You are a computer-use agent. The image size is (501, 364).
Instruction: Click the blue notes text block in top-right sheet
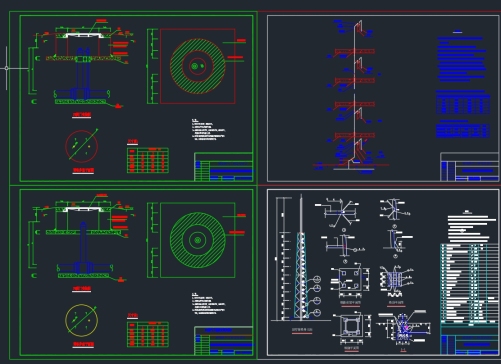click(462, 59)
